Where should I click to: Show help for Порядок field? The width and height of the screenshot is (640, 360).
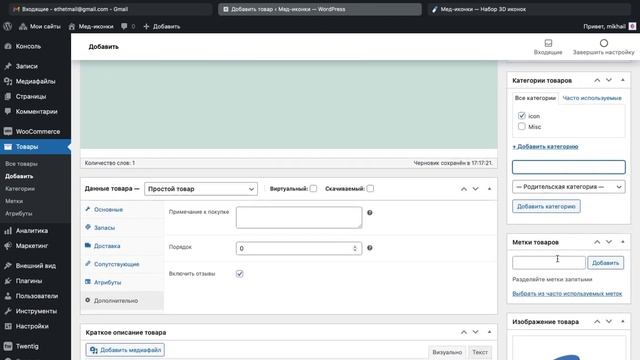tap(370, 248)
